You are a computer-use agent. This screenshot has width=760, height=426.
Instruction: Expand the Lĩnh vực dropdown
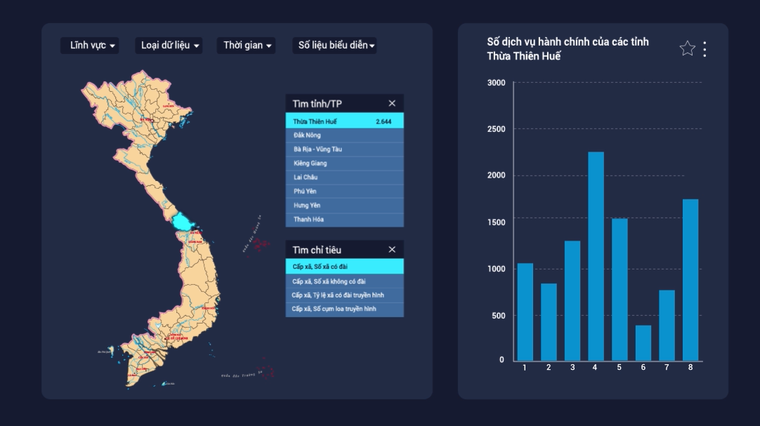[x=89, y=45]
